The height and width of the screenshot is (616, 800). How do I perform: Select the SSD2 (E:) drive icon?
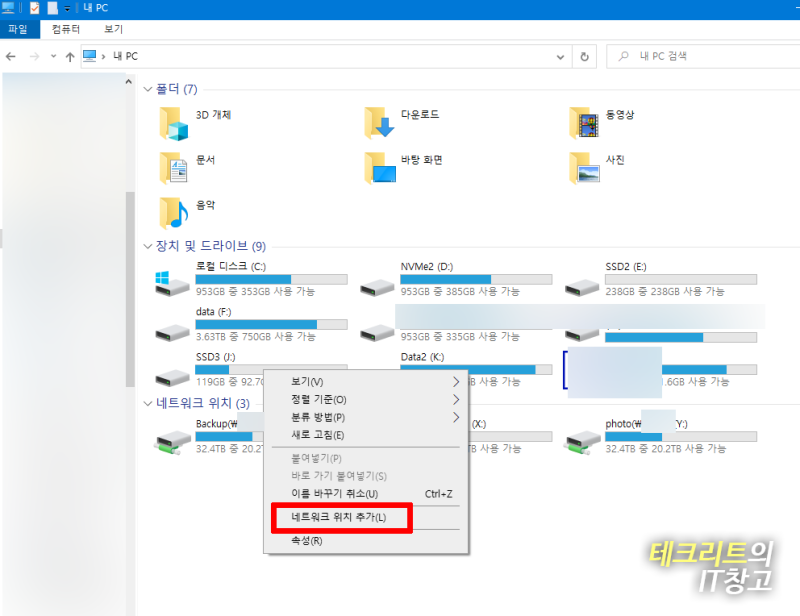582,287
